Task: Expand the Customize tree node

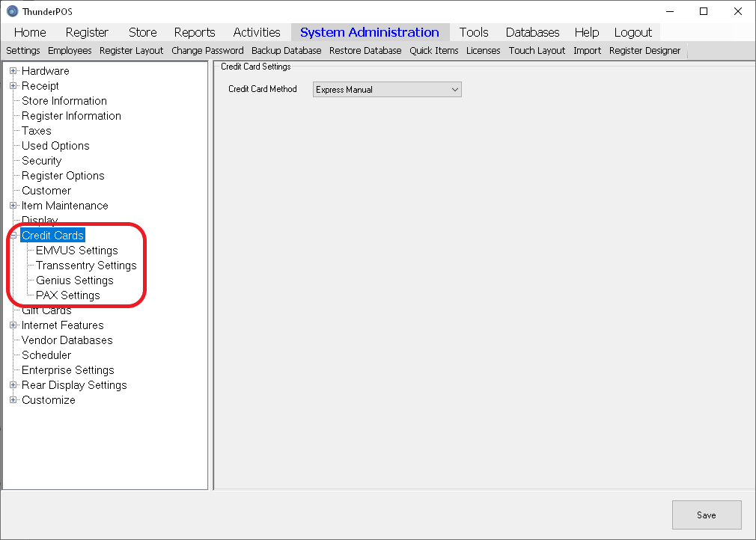Action: point(13,400)
